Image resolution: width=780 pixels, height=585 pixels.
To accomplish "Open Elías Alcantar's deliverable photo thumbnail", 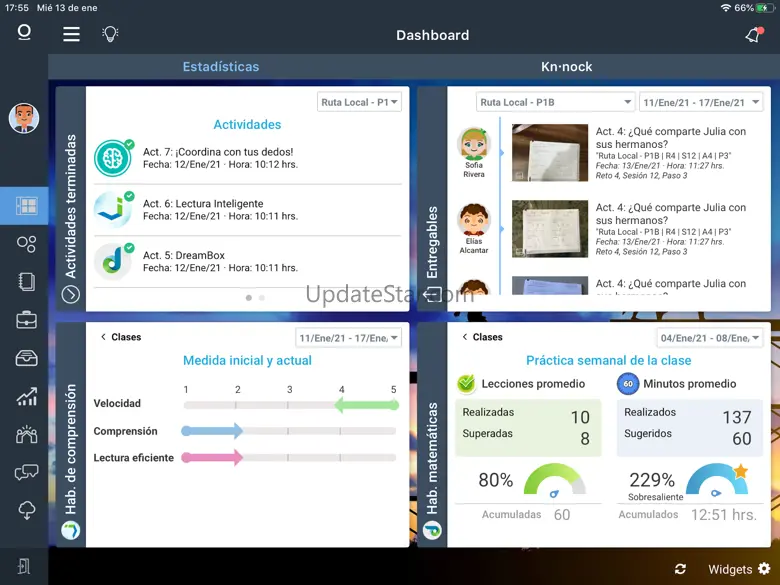I will 550,229.
